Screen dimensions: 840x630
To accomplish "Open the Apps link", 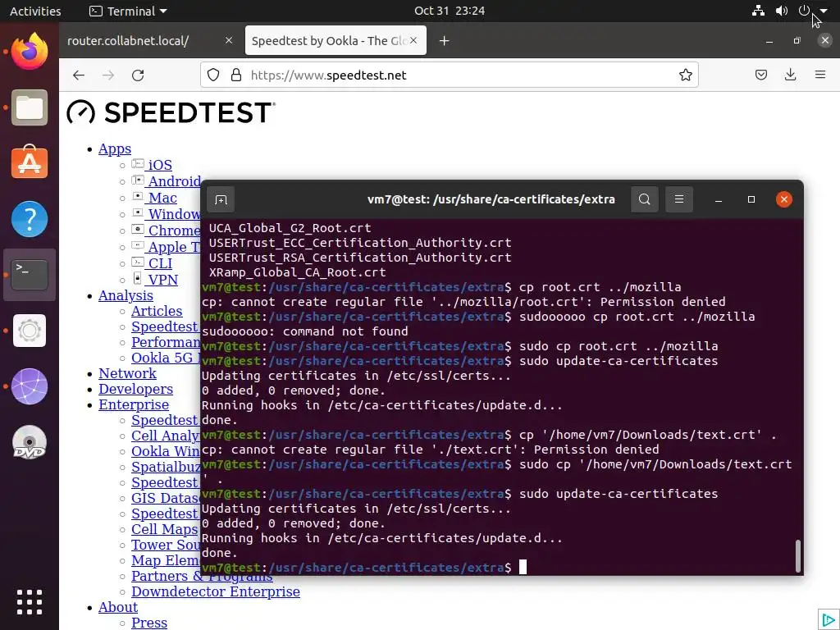I will (115, 149).
